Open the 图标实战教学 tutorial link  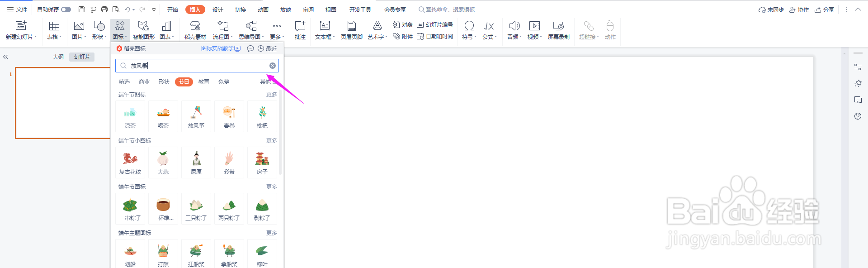[x=221, y=48]
